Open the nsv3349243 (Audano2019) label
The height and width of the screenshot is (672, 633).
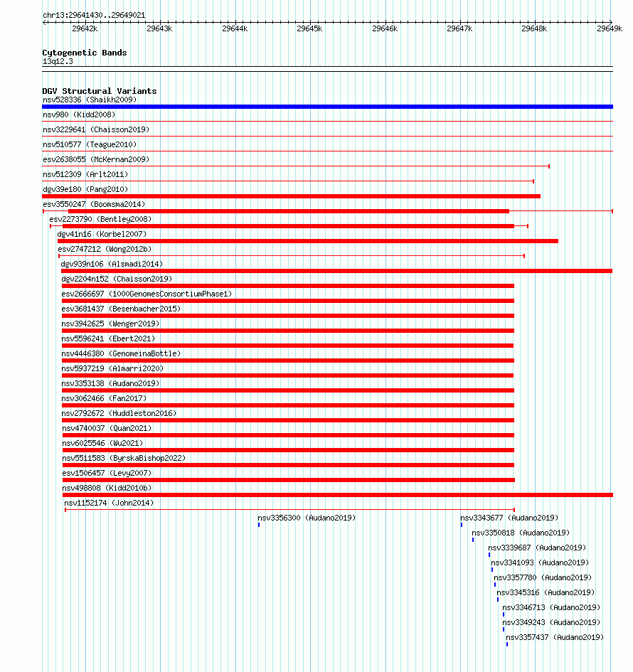(551, 623)
